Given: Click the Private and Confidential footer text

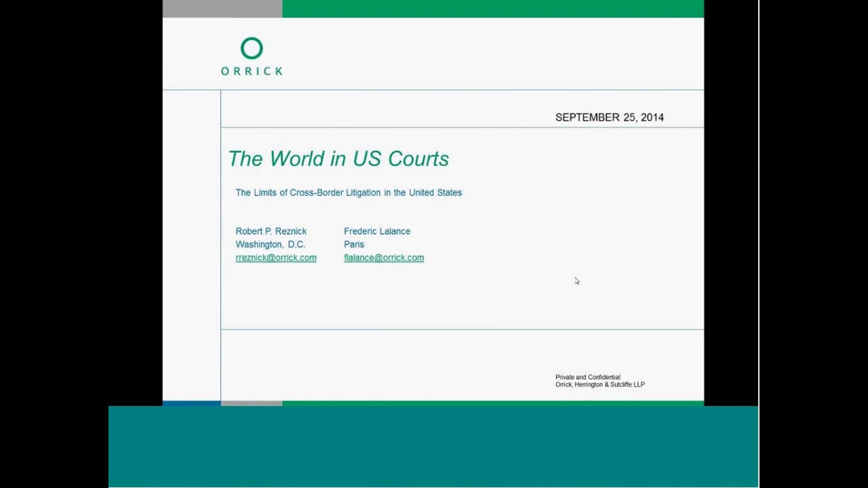Looking at the screenshot, I should click(x=588, y=377).
